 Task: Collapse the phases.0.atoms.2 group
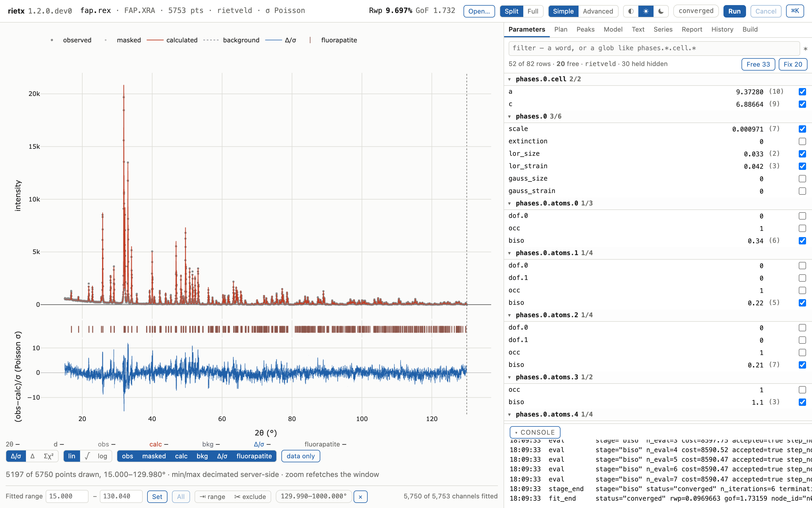(x=509, y=315)
